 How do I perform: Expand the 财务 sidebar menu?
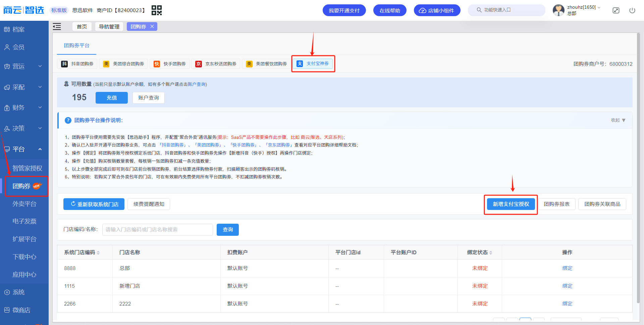pos(24,108)
